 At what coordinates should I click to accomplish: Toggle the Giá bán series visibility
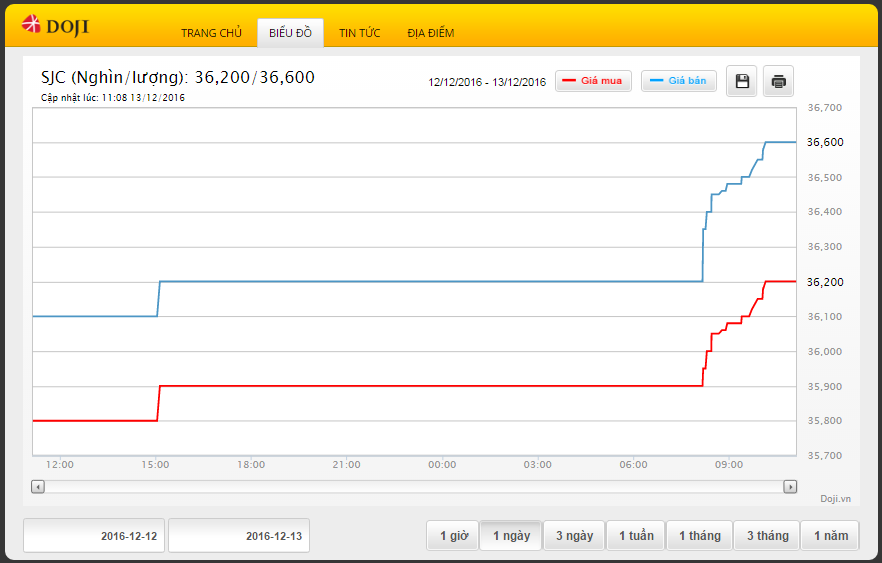(679, 81)
